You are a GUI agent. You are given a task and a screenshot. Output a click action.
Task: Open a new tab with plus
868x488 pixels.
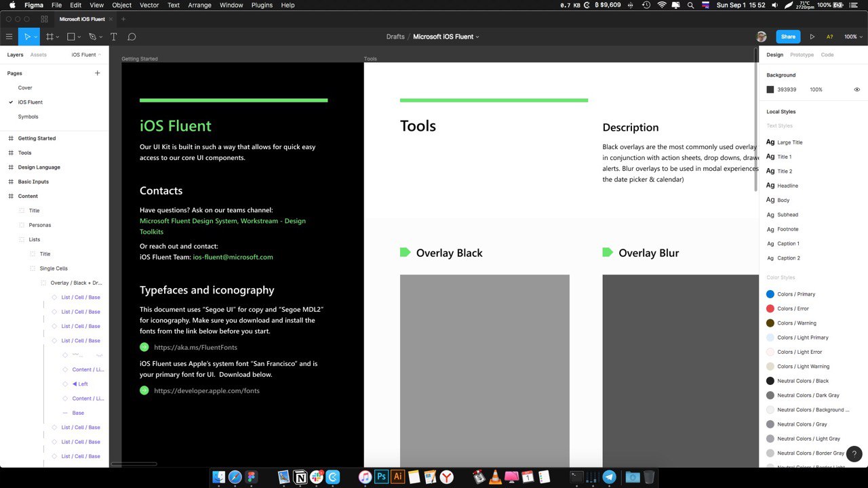click(x=123, y=19)
